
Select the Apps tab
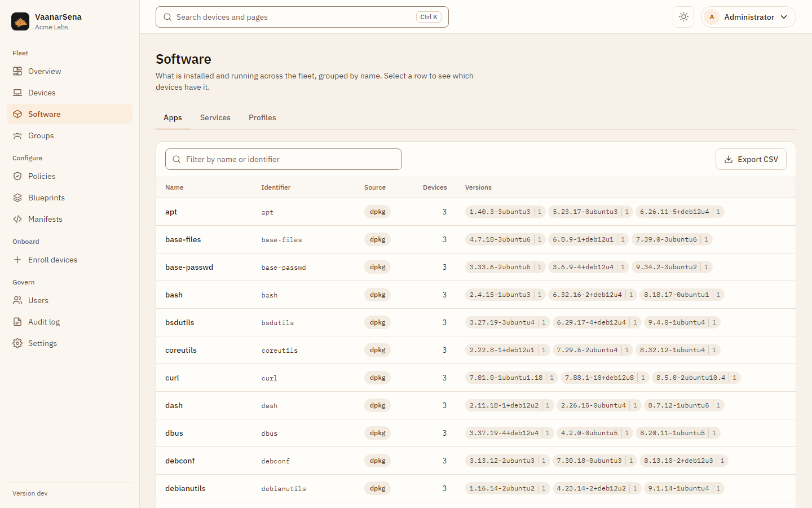pos(173,117)
